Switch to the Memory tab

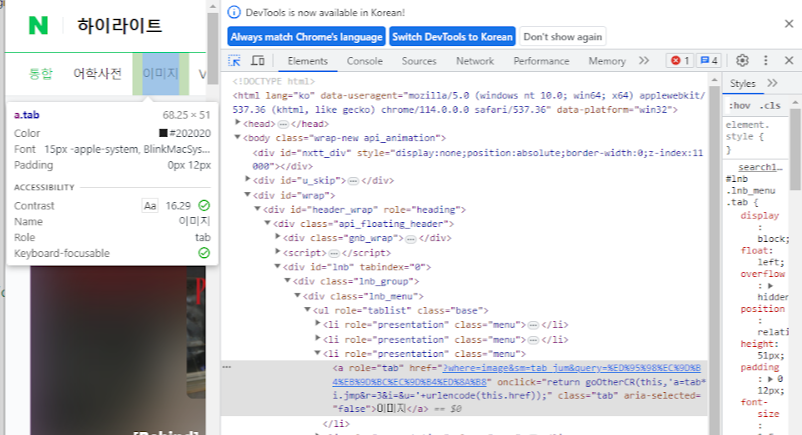607,61
